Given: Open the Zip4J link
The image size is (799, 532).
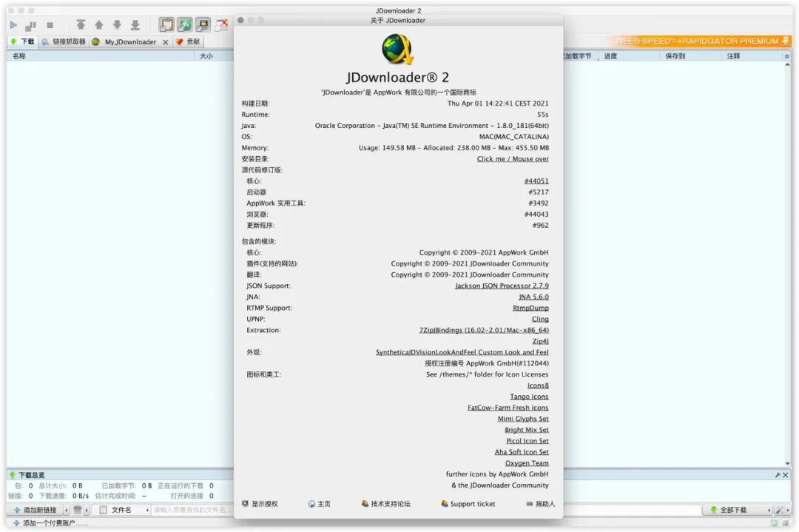Looking at the screenshot, I should click(541, 341).
